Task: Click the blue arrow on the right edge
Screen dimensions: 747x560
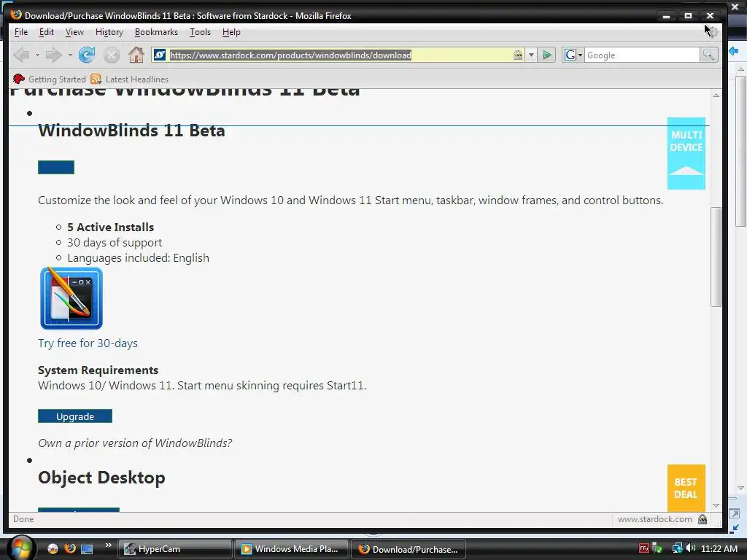Action: pos(734,51)
